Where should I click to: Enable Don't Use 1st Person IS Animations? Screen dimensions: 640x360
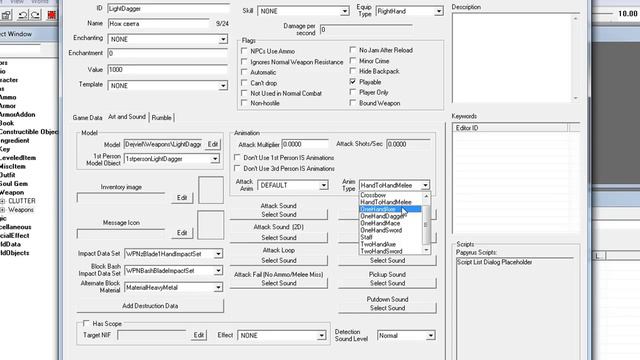237,157
